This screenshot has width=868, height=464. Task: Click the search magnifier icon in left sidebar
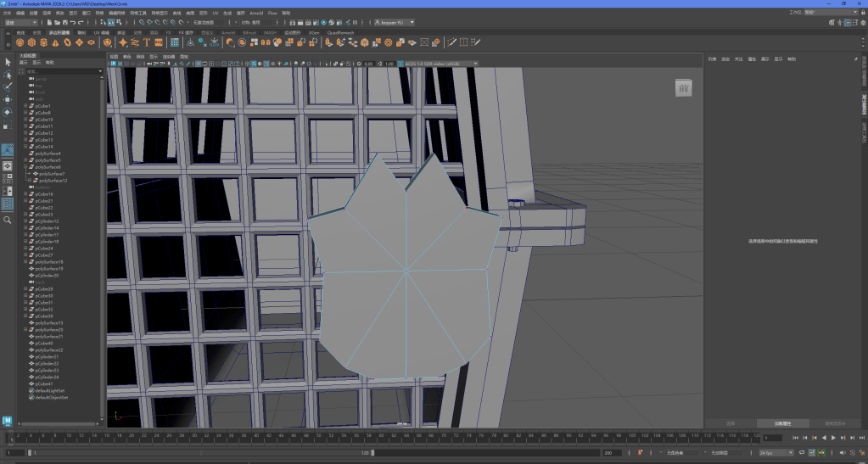8,220
